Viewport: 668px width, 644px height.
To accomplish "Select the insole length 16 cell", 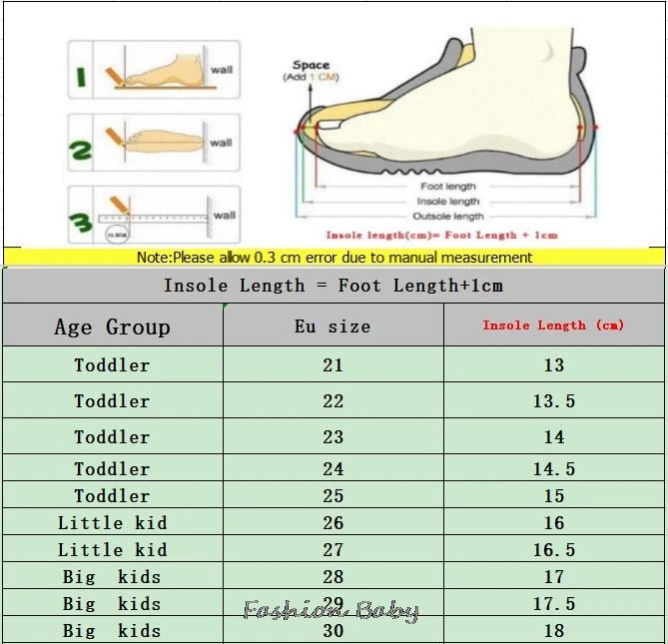I will (554, 522).
